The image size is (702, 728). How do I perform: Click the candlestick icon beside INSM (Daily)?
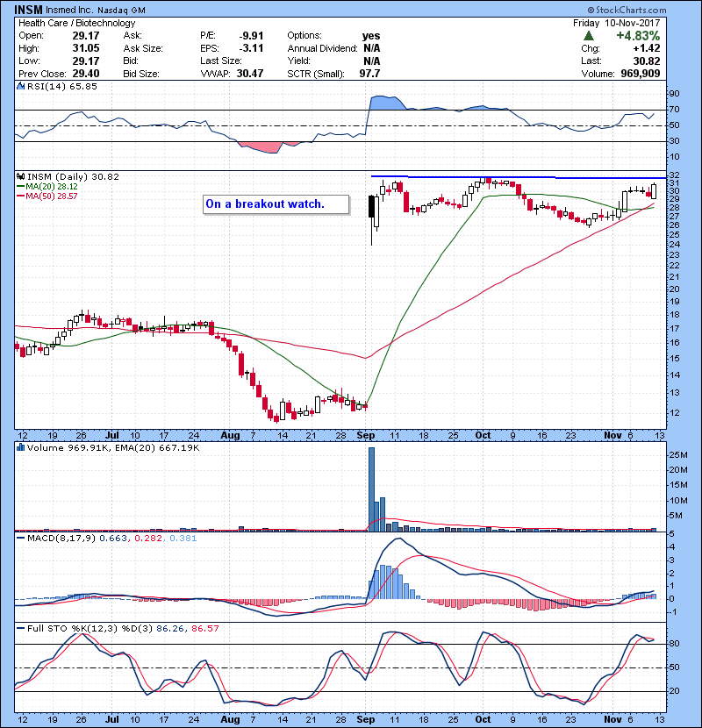pyautogui.click(x=20, y=176)
